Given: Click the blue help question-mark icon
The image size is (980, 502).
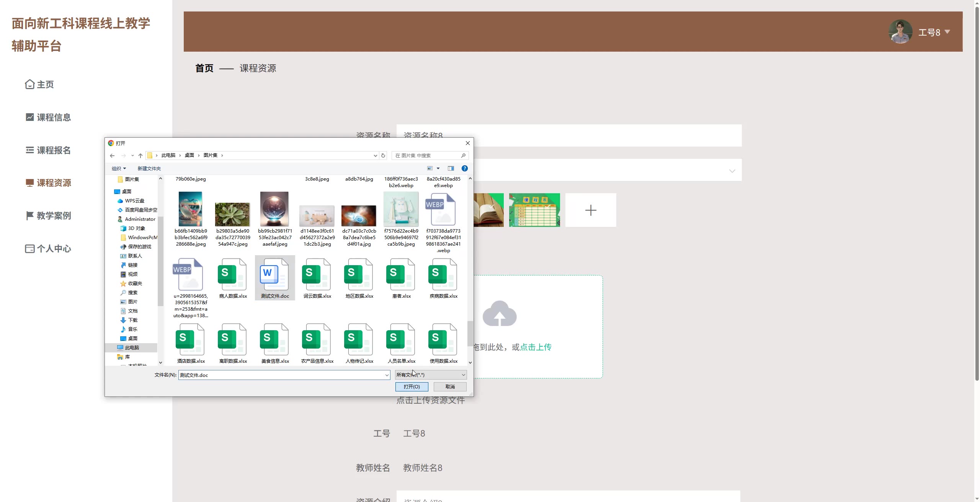Looking at the screenshot, I should coord(464,168).
